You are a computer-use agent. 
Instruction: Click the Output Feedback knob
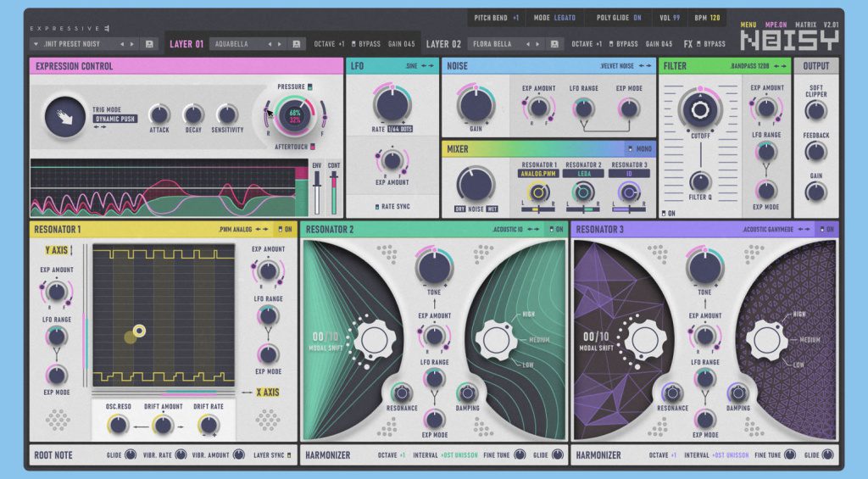[816, 151]
